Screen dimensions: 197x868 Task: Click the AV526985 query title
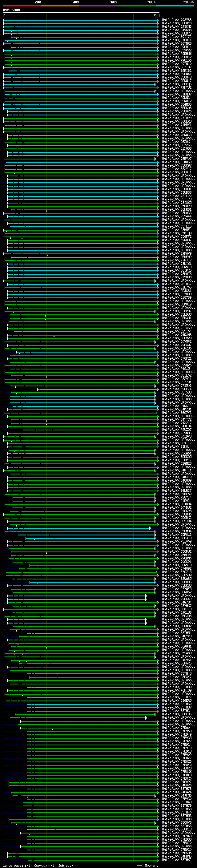tap(11, 10)
